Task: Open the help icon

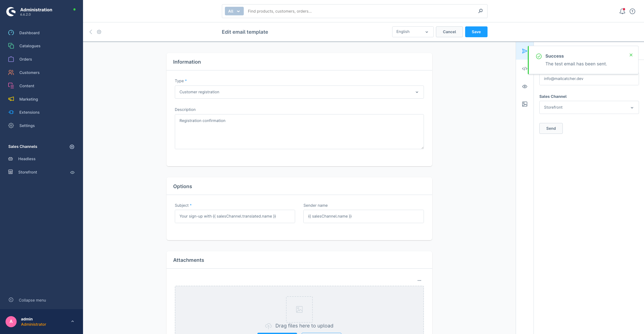Action: coord(633,11)
